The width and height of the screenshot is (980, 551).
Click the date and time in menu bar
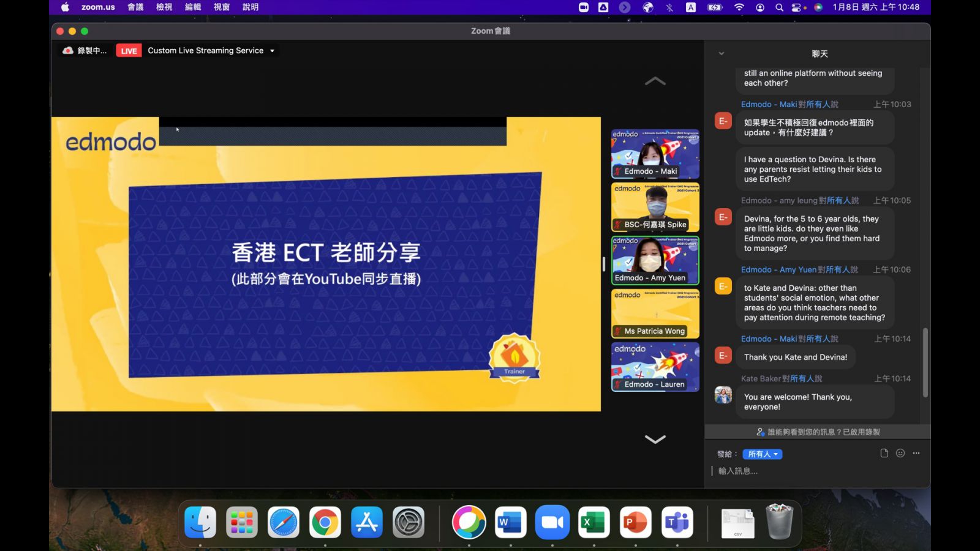(876, 7)
